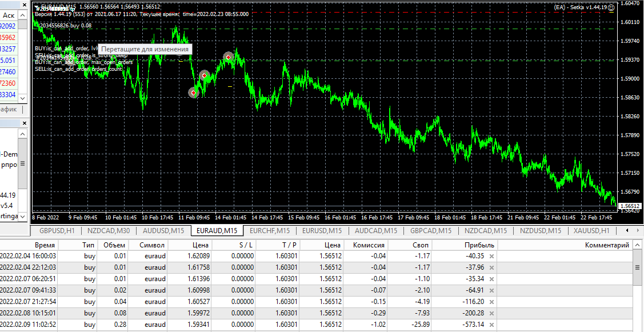Click the topmost red trade arrow marker

coord(229,57)
